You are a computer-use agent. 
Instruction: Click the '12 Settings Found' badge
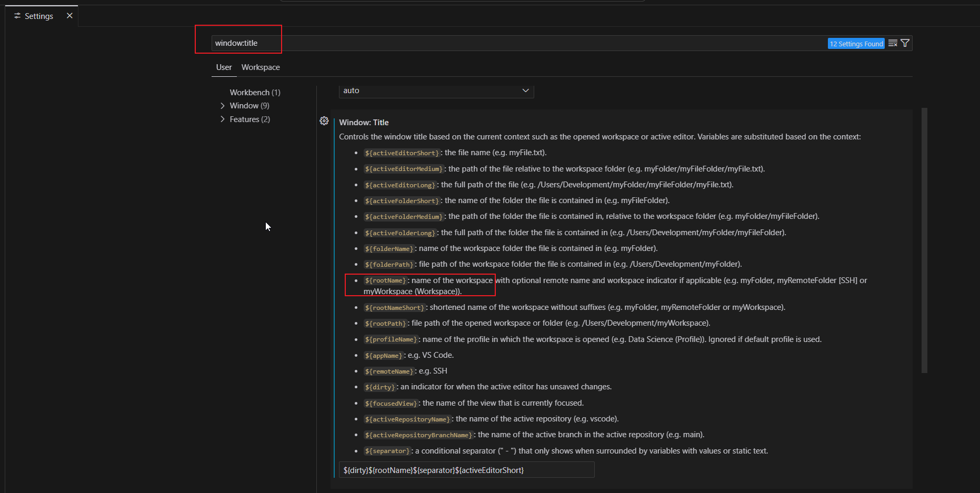tap(856, 43)
